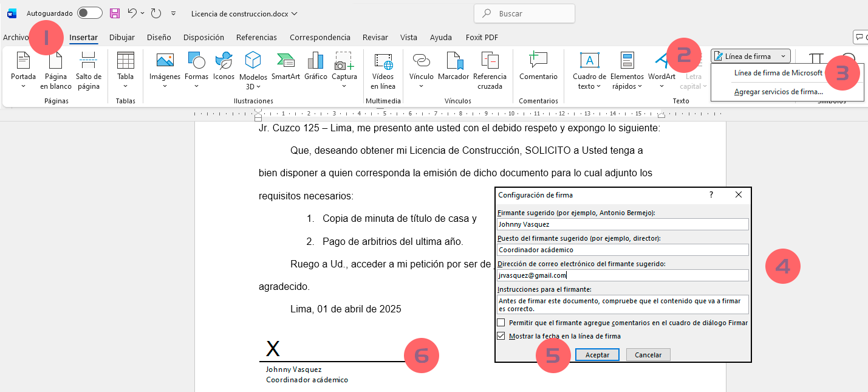This screenshot has height=392, width=868.
Task: Click the signature line X in document
Action: tap(273, 349)
